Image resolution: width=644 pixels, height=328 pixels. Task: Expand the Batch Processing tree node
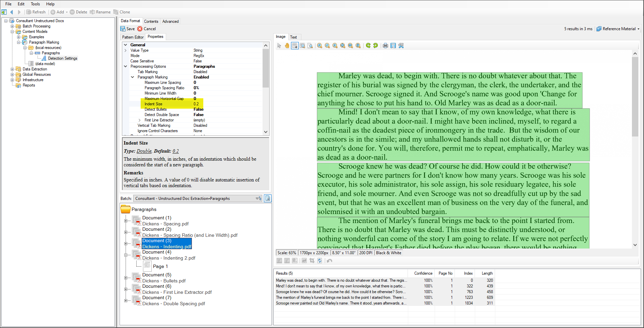coord(12,26)
